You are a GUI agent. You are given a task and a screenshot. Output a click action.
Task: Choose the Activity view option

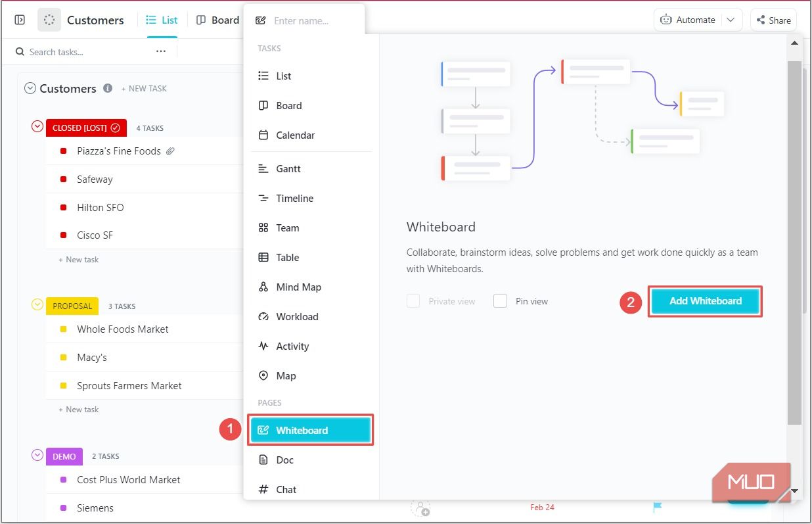tap(311, 346)
